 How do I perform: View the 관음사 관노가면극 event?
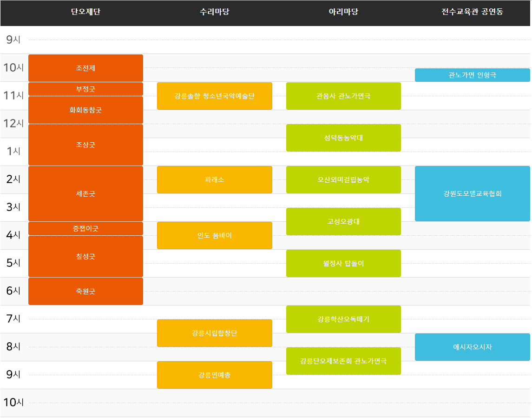click(343, 96)
